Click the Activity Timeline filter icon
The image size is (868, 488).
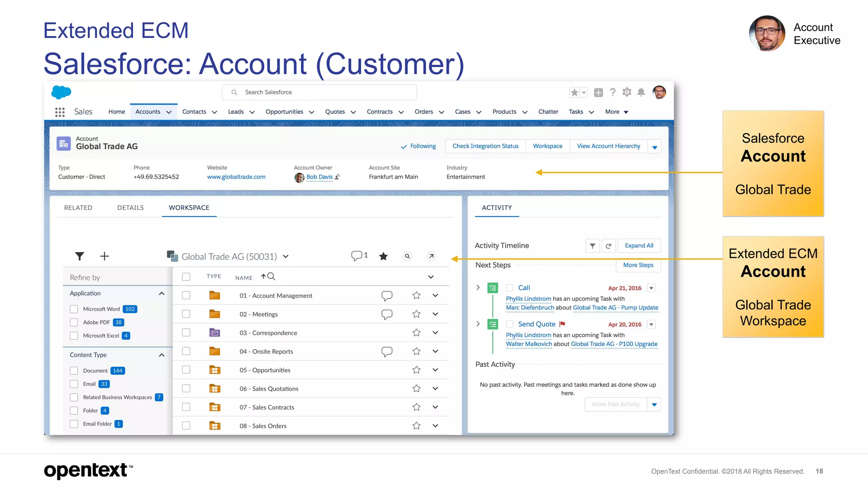click(593, 246)
